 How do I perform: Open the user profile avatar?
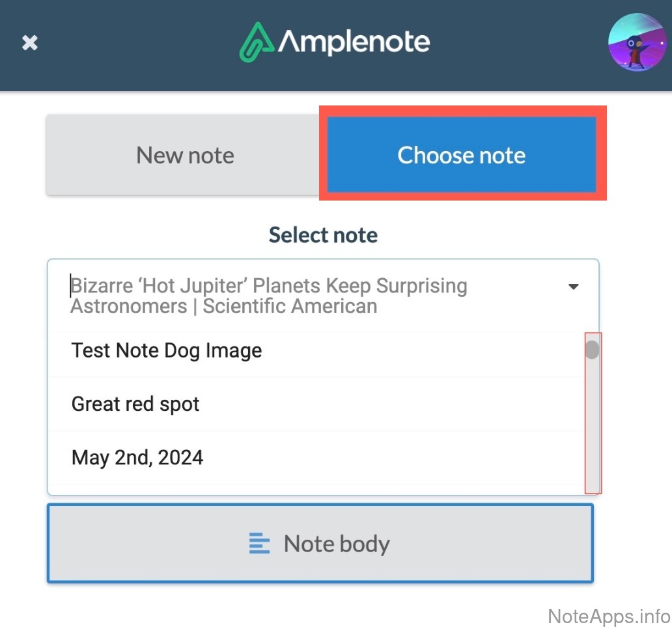[x=637, y=42]
